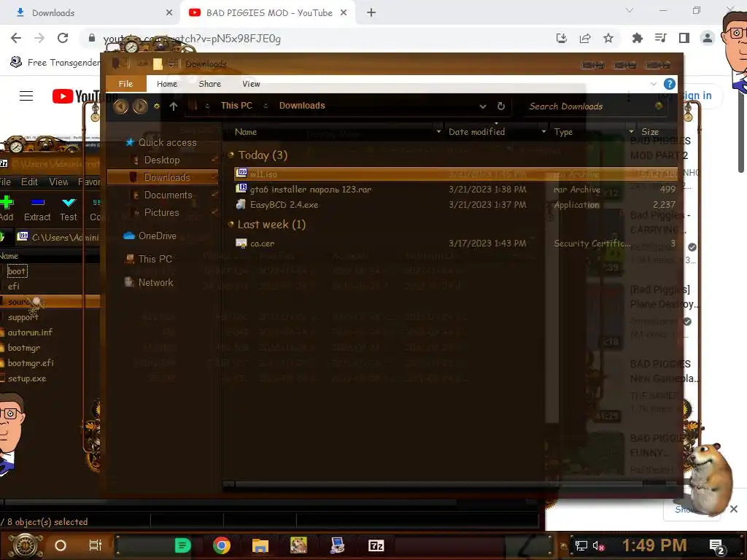This screenshot has width=747, height=560.
Task: Open YouTube hamburger guide menu
Action: (26, 96)
